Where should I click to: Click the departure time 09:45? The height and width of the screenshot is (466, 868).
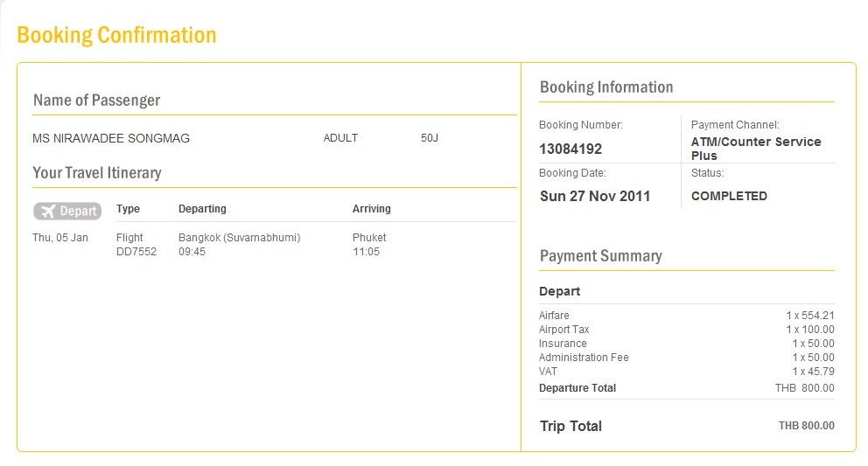coord(192,252)
